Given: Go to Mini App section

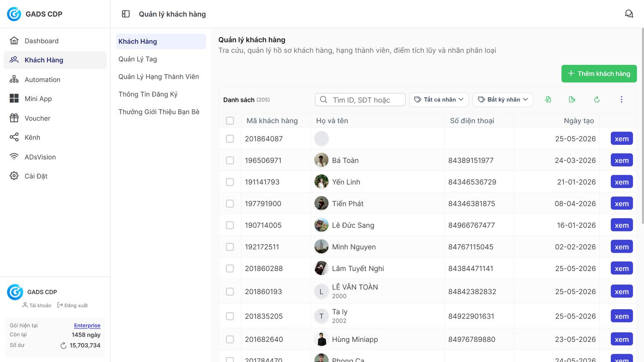Looking at the screenshot, I should [55, 98].
